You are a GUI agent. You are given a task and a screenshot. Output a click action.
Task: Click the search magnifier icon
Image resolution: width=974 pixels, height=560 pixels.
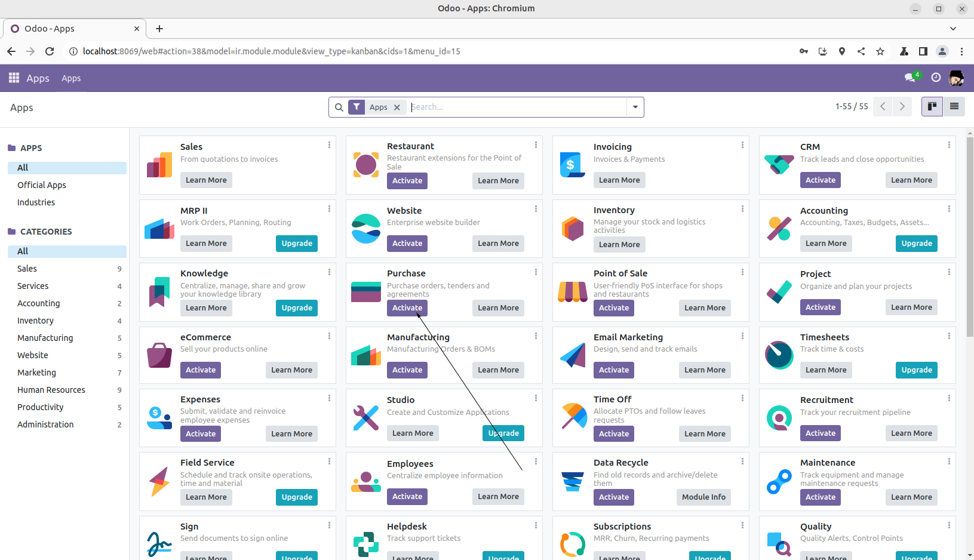pos(339,107)
